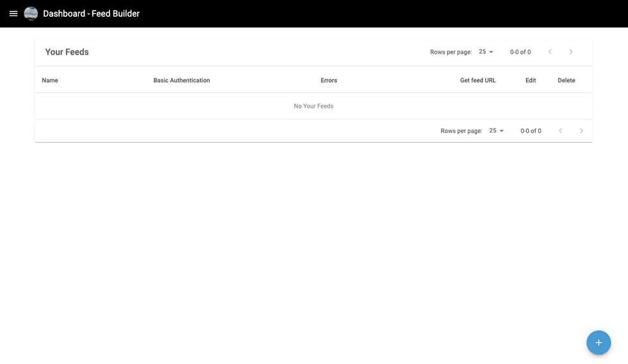628x364 pixels.
Task: Click the Edit column header
Action: click(x=531, y=80)
